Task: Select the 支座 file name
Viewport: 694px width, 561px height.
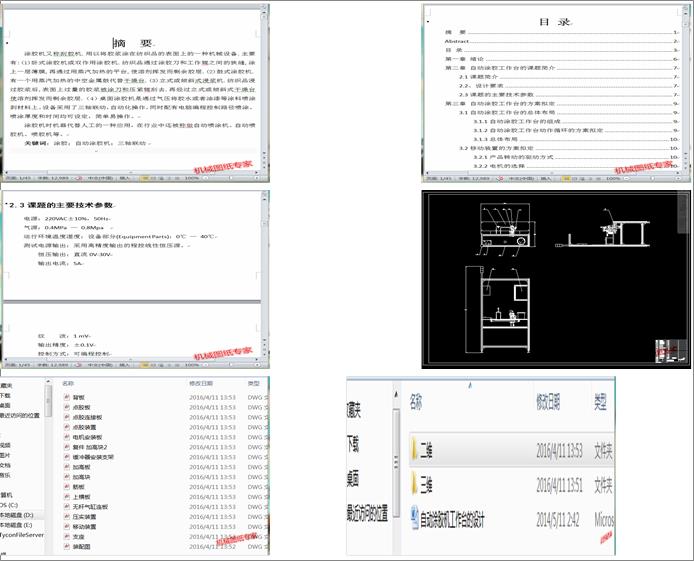Action: 78,537
